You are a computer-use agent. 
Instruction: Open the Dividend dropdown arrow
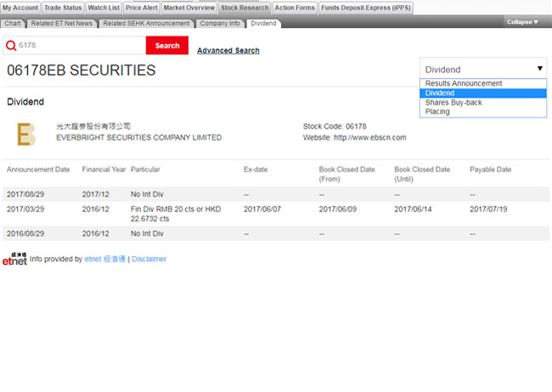point(539,69)
